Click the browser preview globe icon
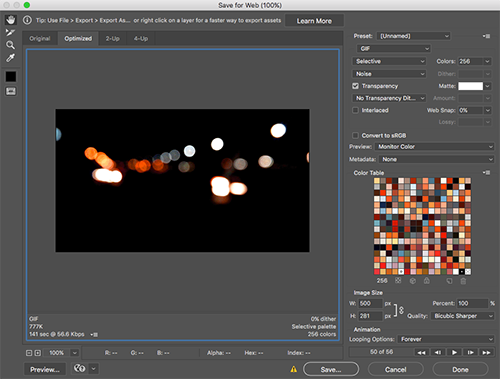This screenshot has height=379, width=500. click(x=79, y=368)
